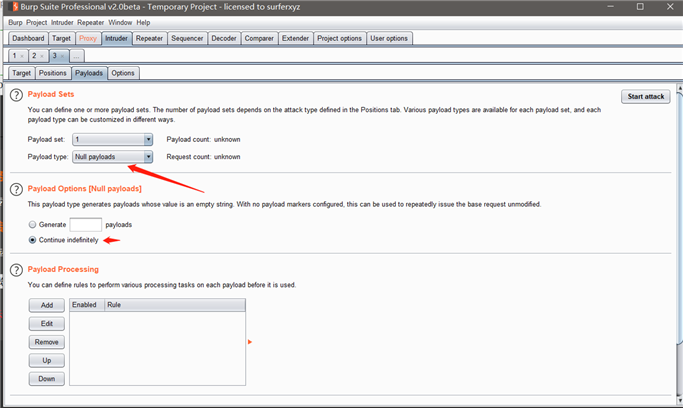Click the Generate payloads count field
683x408 pixels.
click(86, 225)
